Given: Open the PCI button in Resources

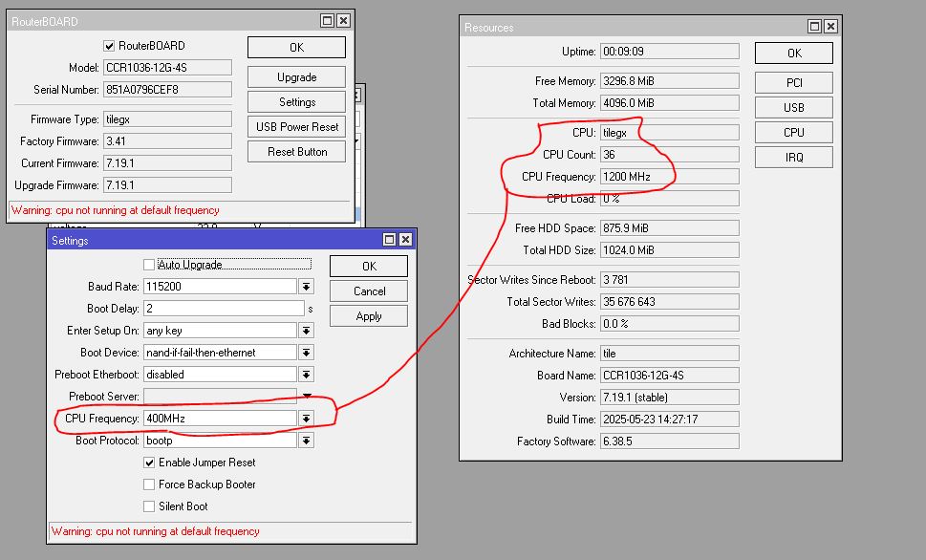Looking at the screenshot, I should pos(794,83).
